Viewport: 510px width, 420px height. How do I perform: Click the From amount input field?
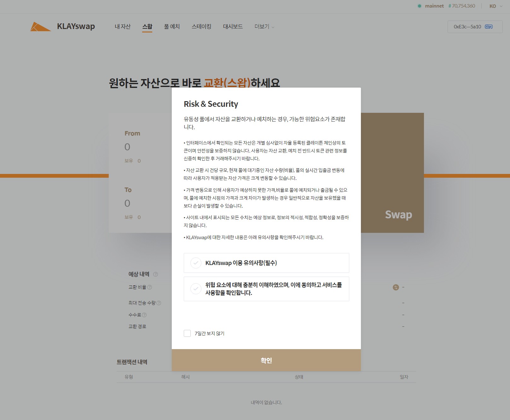click(x=127, y=147)
